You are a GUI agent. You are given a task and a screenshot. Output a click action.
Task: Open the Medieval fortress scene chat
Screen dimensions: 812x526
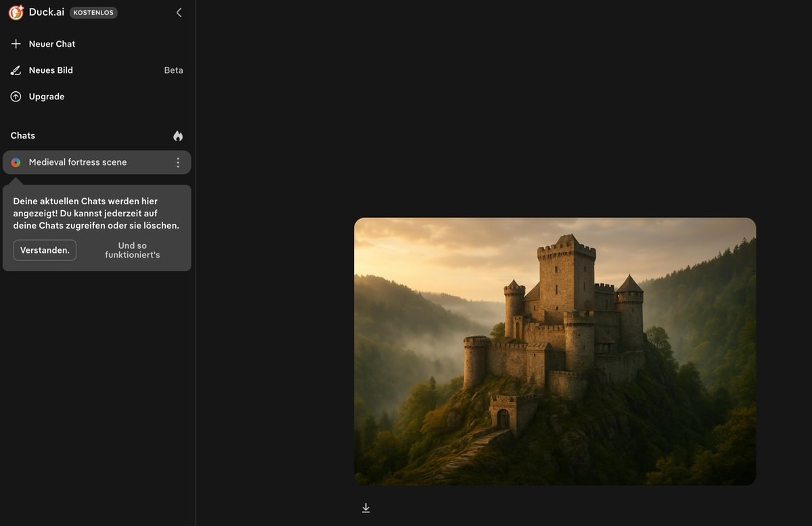point(78,162)
